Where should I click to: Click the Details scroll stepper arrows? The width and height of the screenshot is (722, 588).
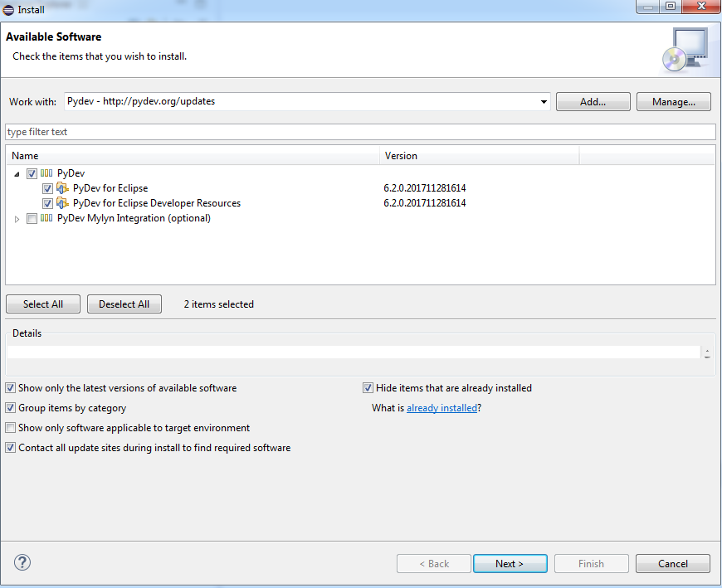point(707,353)
